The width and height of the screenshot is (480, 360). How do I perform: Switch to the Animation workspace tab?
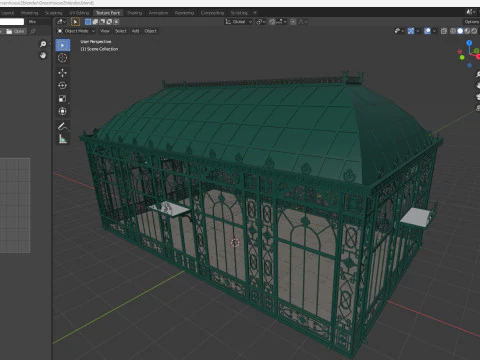[x=158, y=13]
